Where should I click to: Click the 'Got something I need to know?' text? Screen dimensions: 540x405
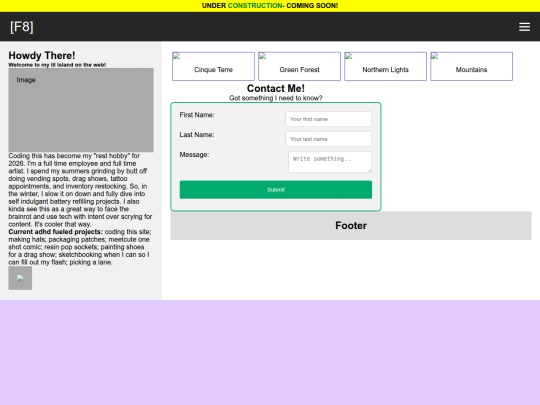(x=276, y=98)
